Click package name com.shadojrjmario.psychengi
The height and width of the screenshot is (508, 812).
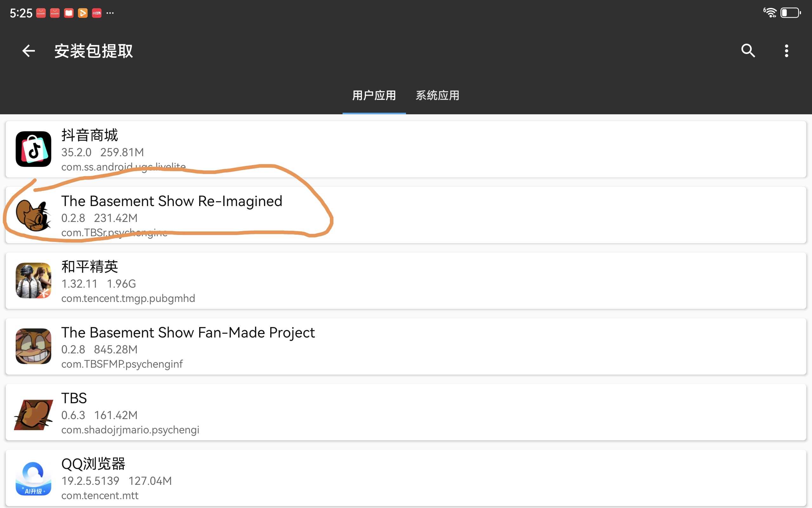(x=130, y=430)
